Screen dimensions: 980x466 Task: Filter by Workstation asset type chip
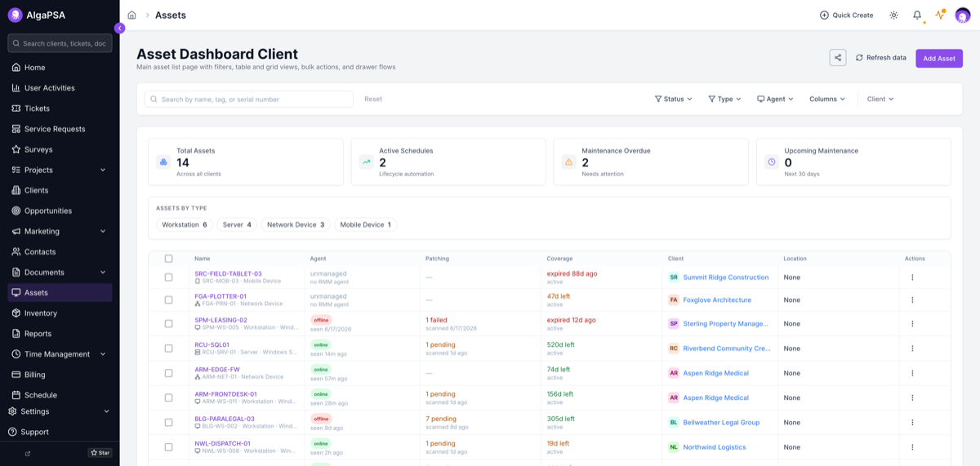pos(185,224)
